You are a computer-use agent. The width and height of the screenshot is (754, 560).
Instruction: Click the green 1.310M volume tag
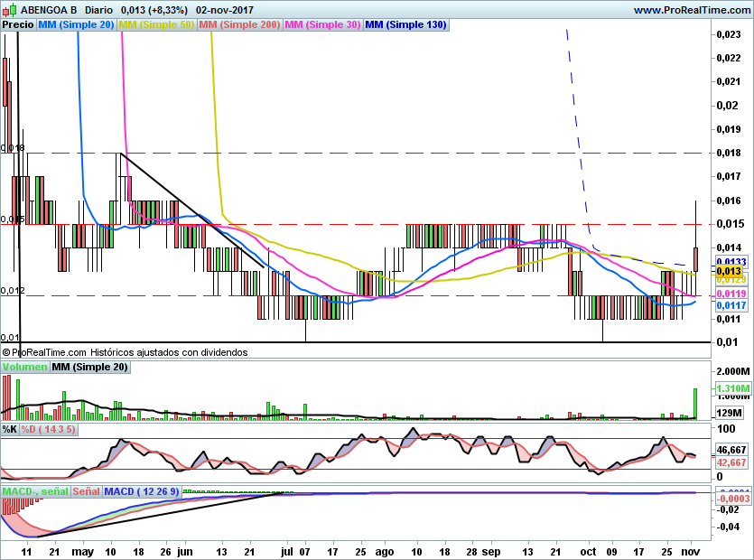[731, 388]
